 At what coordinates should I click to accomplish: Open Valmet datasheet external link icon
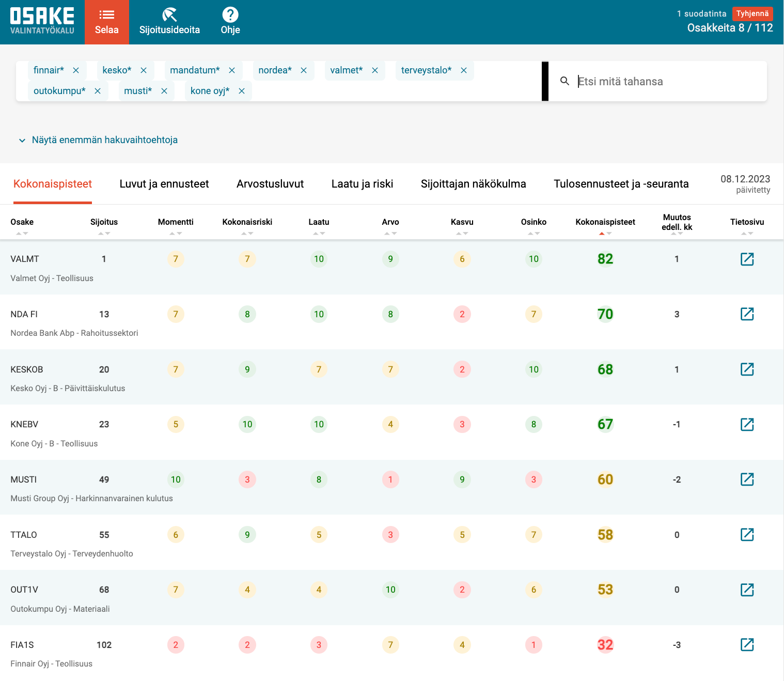pyautogui.click(x=747, y=259)
